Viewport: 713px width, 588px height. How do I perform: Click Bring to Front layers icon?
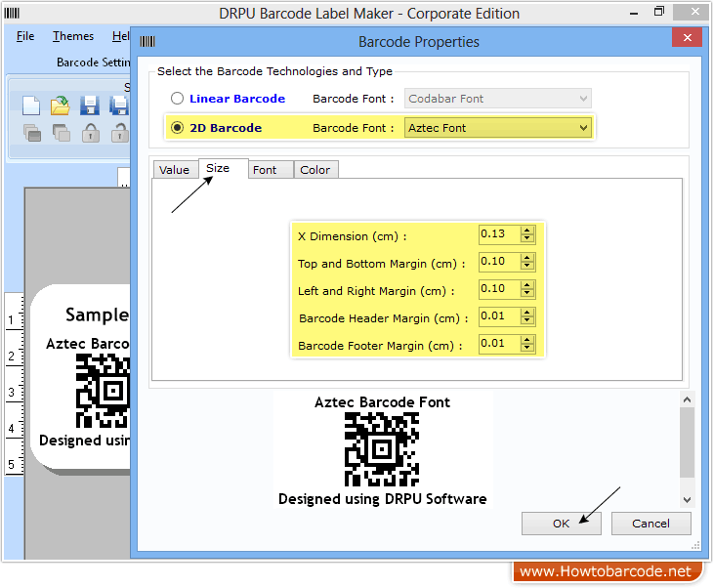(x=32, y=133)
